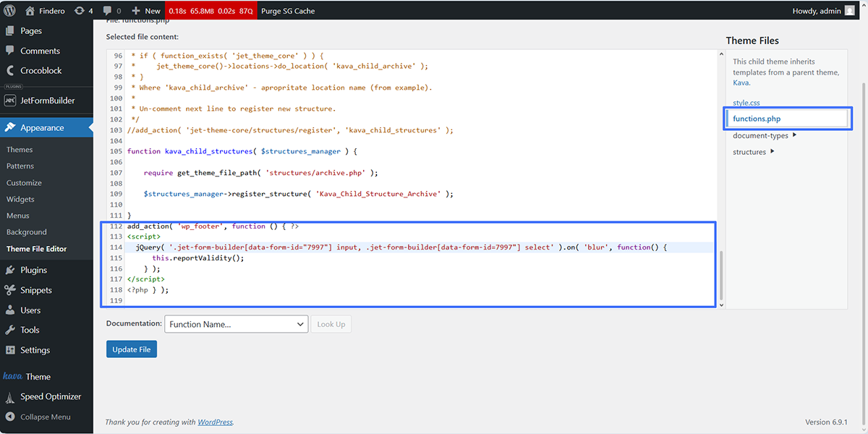
Task: Click the add_action 'wp_footer' code line 112
Action: [x=213, y=226]
